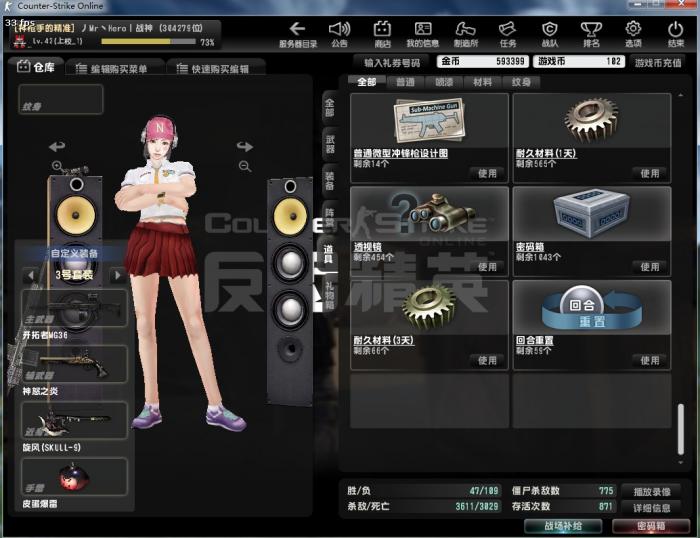Click the password box (密码箱) item image

[592, 214]
